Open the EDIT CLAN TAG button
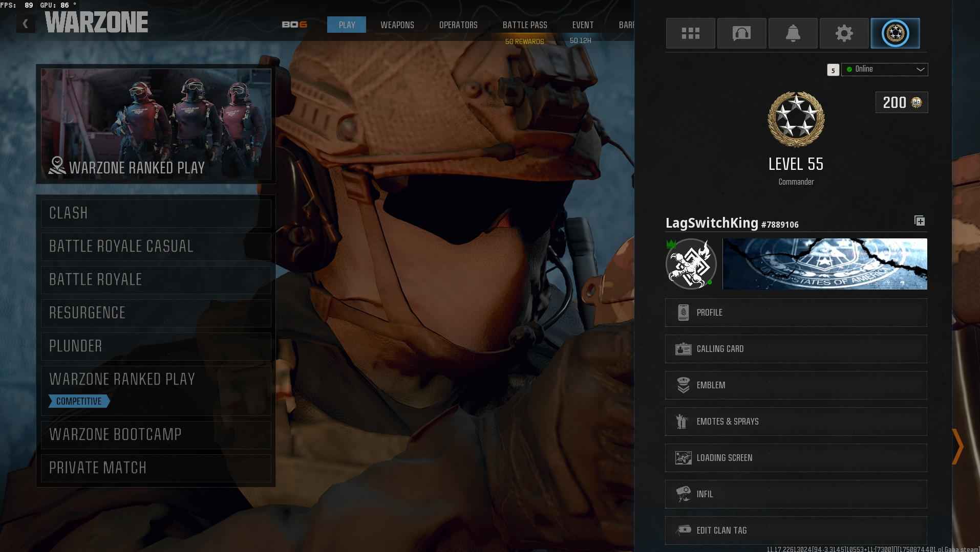 pyautogui.click(x=796, y=531)
